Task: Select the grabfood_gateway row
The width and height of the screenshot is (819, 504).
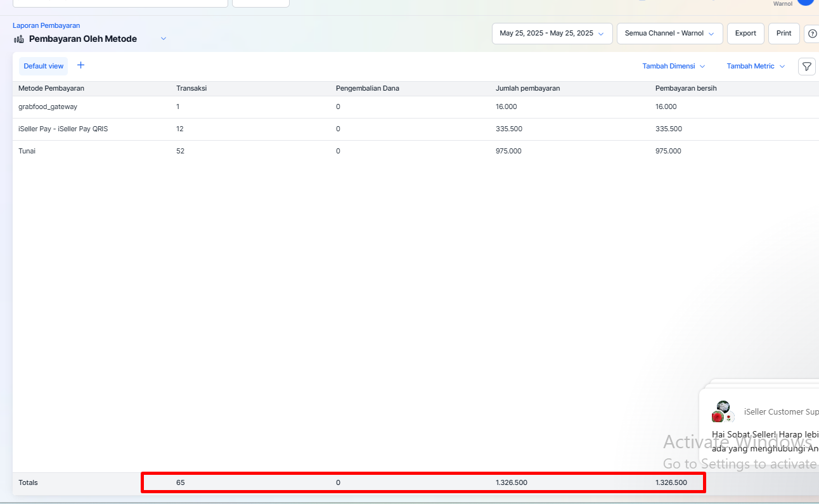Action: click(x=48, y=107)
